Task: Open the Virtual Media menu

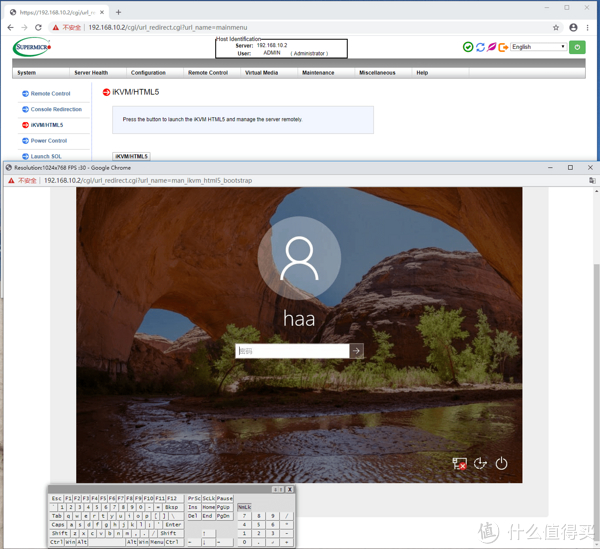Action: pyautogui.click(x=261, y=73)
